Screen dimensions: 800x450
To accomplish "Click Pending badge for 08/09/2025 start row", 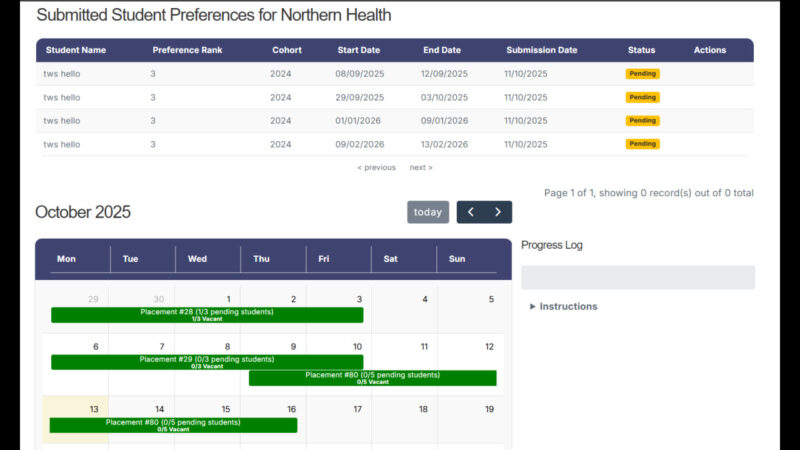I will click(x=642, y=74).
